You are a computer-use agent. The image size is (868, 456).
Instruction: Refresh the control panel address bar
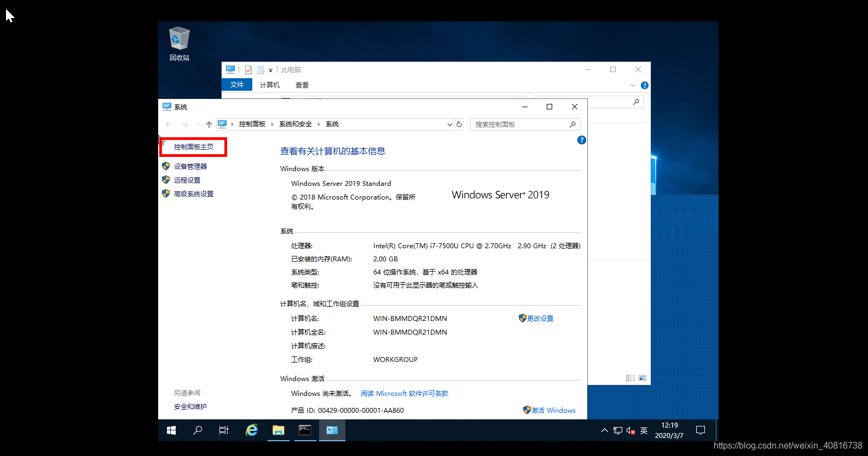tap(459, 125)
